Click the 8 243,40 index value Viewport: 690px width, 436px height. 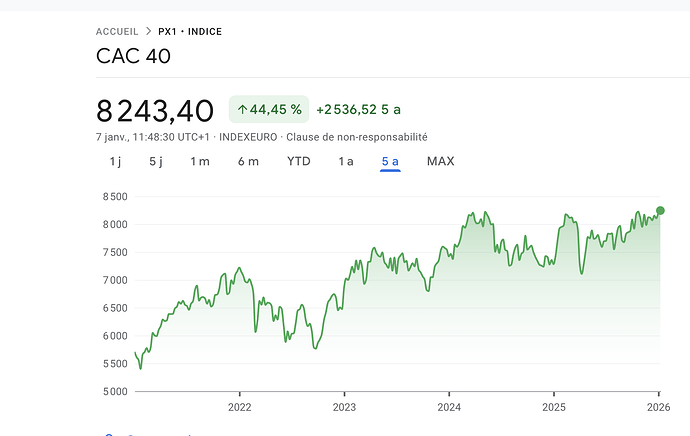tap(156, 110)
